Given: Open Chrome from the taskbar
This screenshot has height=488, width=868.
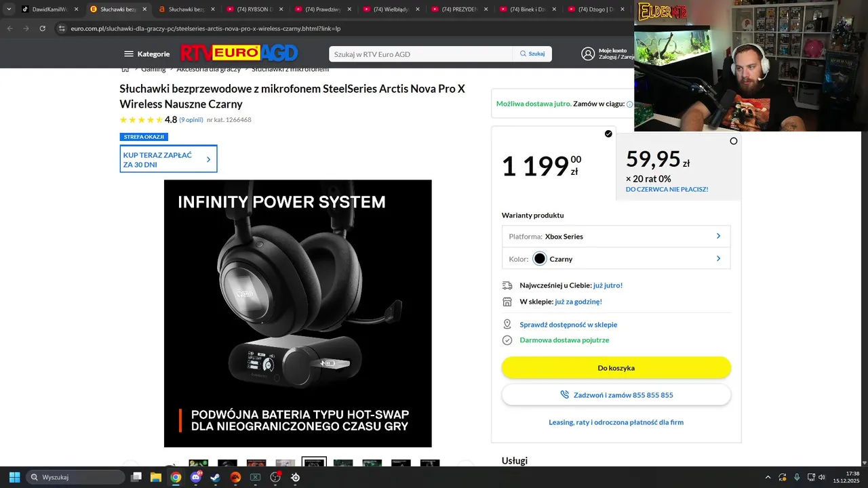Looking at the screenshot, I should click(x=176, y=477).
